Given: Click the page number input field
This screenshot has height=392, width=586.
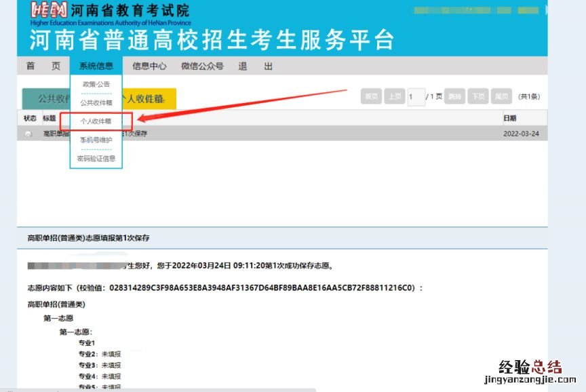Looking at the screenshot, I should [416, 96].
